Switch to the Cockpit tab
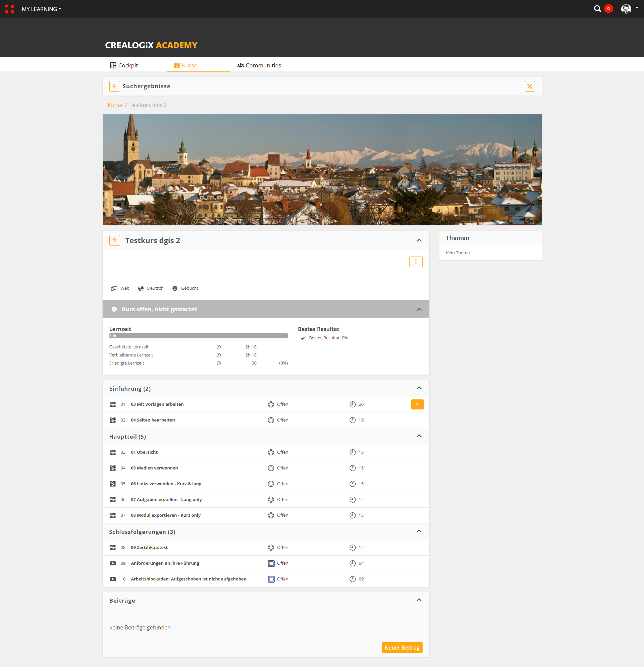 [124, 65]
